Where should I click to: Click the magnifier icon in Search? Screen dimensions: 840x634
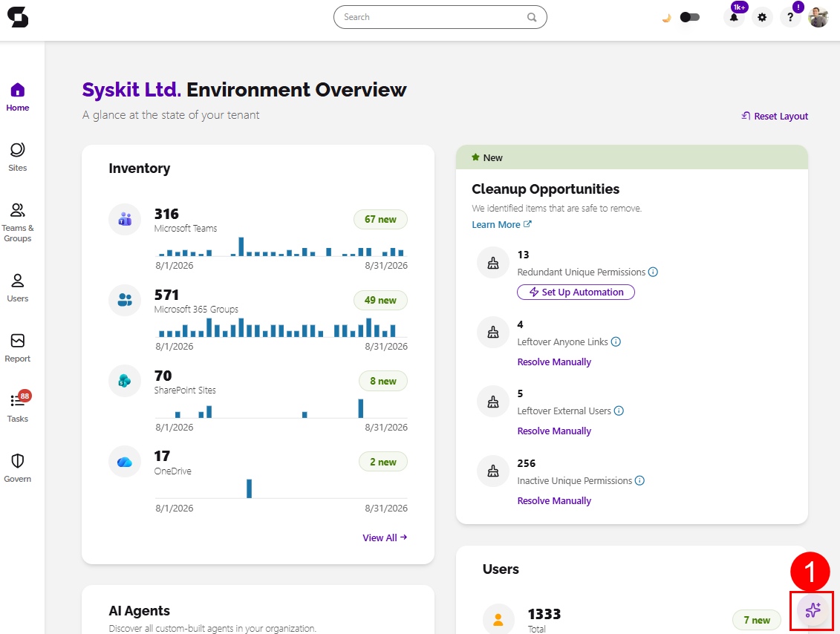tap(532, 17)
